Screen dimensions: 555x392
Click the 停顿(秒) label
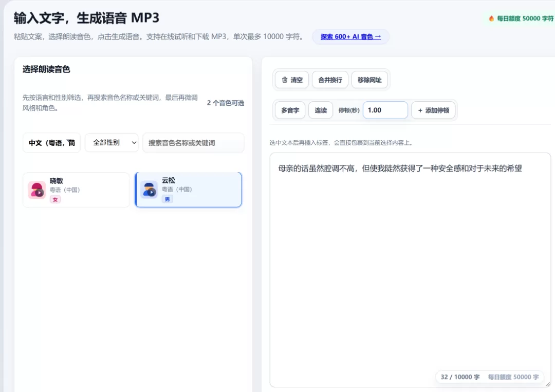click(348, 110)
